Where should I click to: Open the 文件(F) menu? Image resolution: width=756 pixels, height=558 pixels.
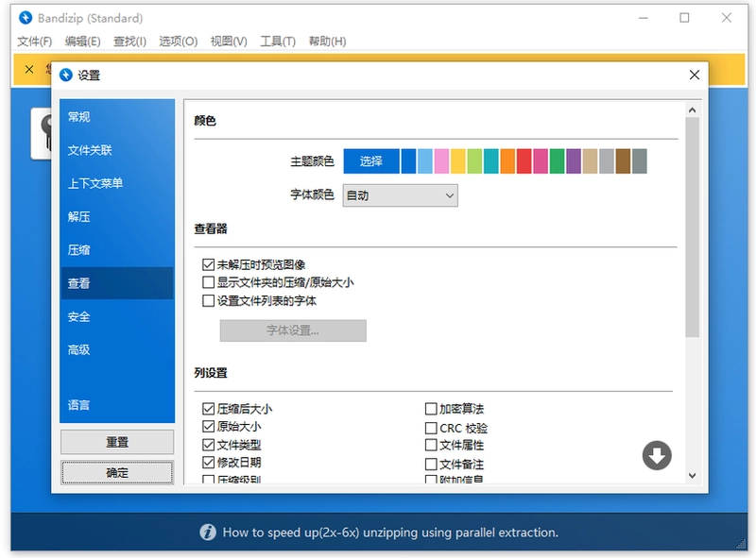pos(35,42)
